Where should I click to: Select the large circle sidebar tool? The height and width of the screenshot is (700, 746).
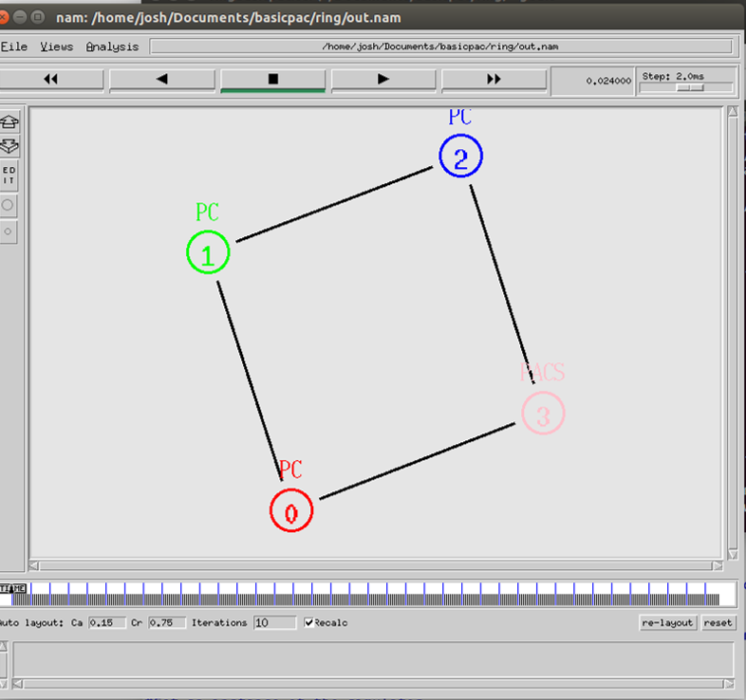coord(8,206)
